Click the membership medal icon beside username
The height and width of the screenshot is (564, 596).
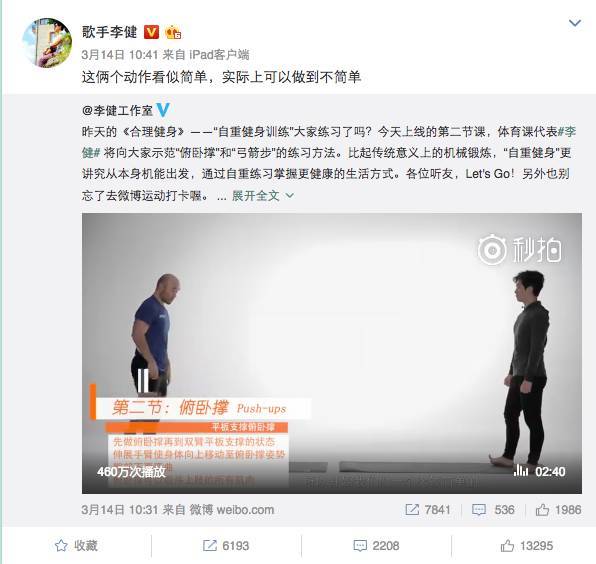pos(173,32)
